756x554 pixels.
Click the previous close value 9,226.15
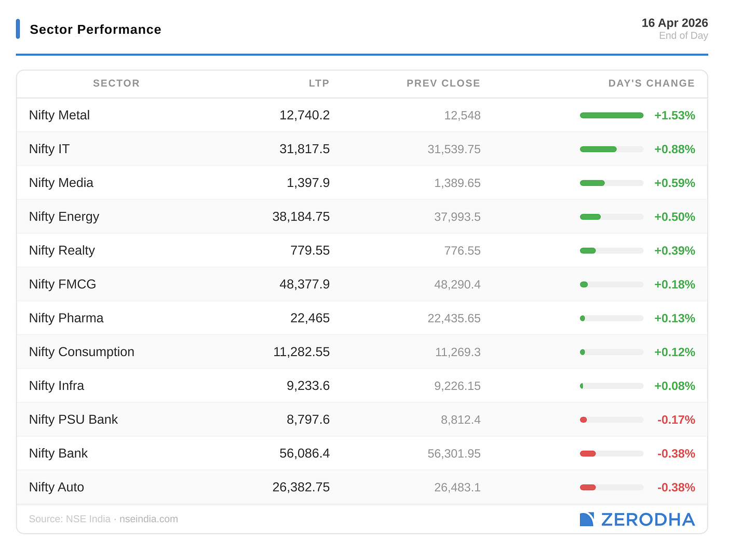tap(457, 385)
